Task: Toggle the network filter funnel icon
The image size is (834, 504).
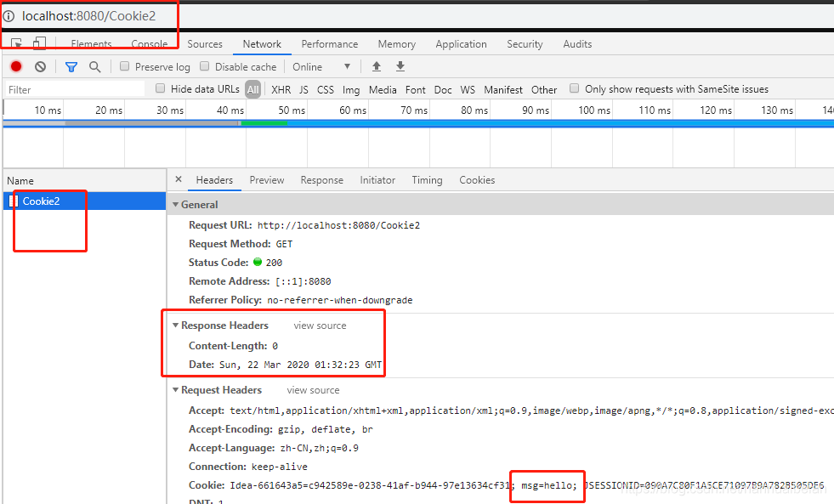Action: coord(71,66)
